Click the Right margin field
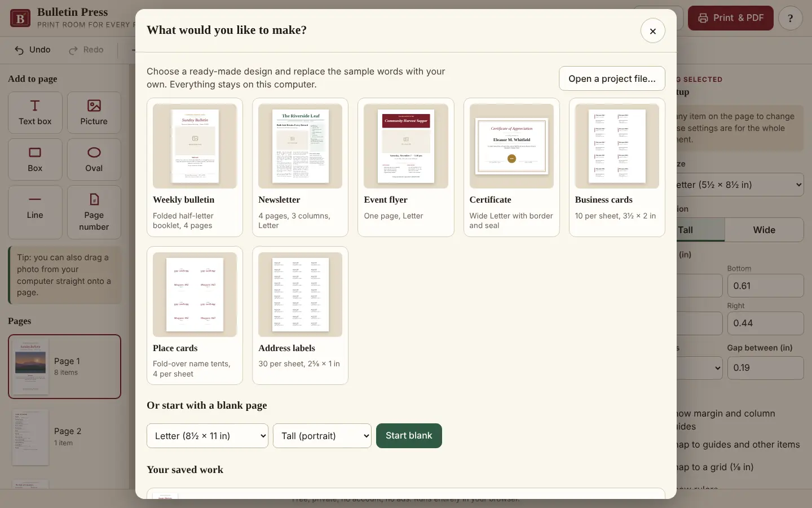 (x=765, y=323)
